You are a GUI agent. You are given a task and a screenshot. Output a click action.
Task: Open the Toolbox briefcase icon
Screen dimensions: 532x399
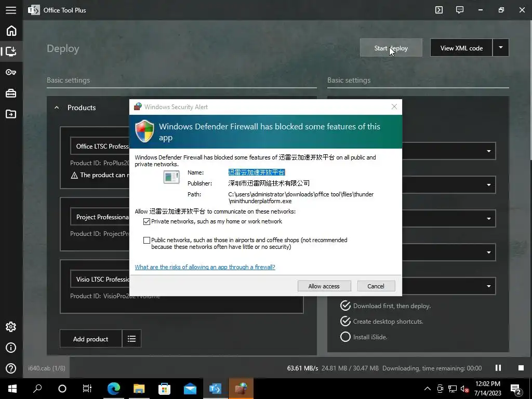coord(11,93)
